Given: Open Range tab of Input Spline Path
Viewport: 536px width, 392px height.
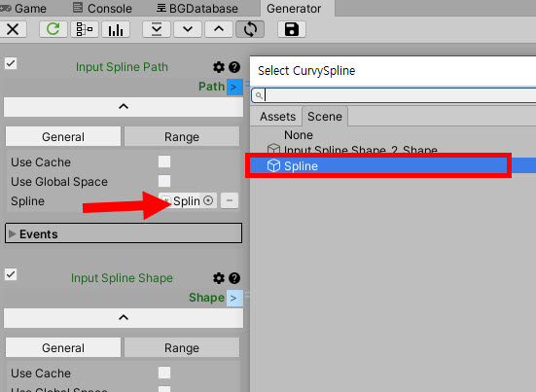Looking at the screenshot, I should (182, 137).
